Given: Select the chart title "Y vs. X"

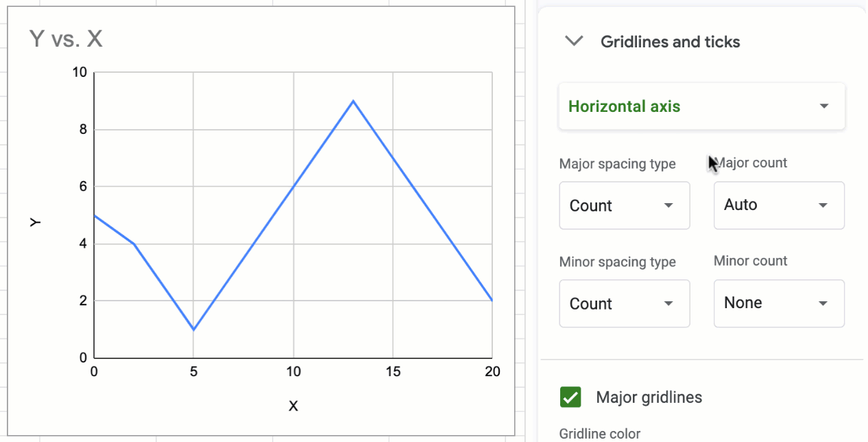Looking at the screenshot, I should pyautogui.click(x=66, y=38).
